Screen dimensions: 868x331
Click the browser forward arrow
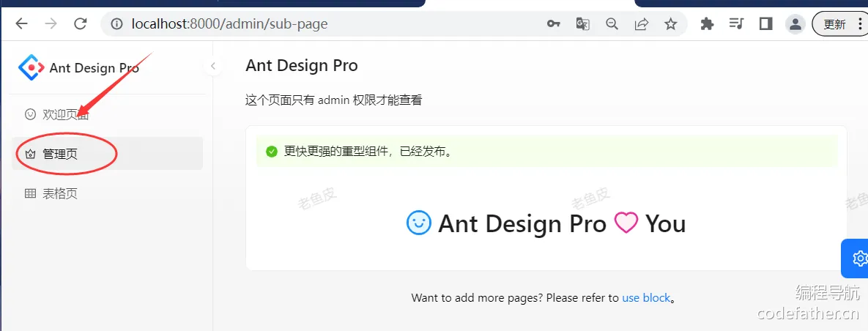coord(51,24)
